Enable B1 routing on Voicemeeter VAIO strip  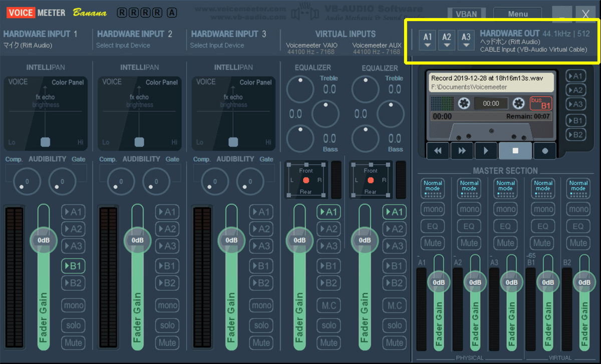(x=329, y=266)
